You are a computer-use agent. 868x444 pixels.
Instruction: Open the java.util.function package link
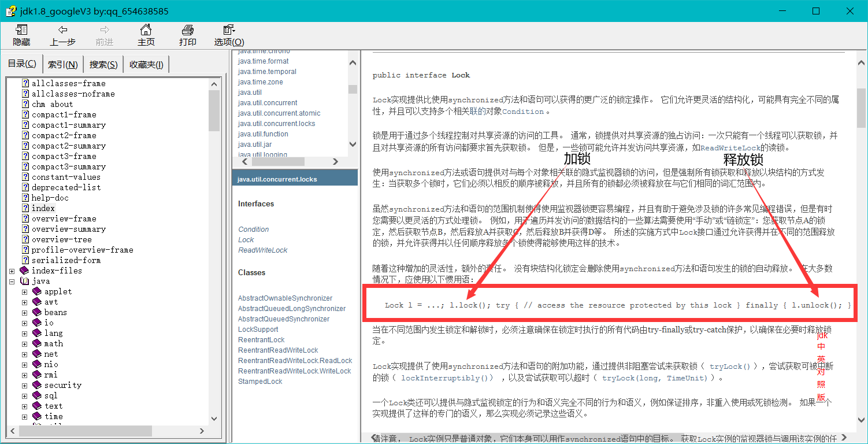[x=263, y=134]
